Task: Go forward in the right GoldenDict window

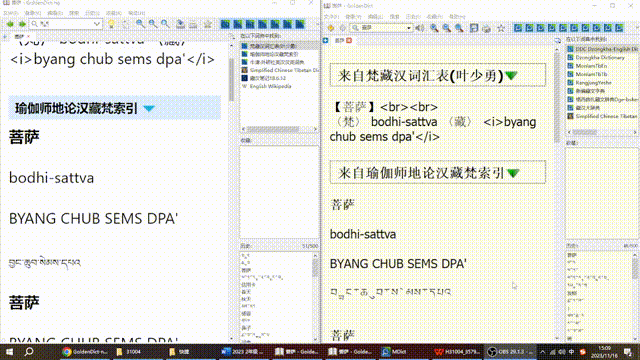Action: coord(342,28)
